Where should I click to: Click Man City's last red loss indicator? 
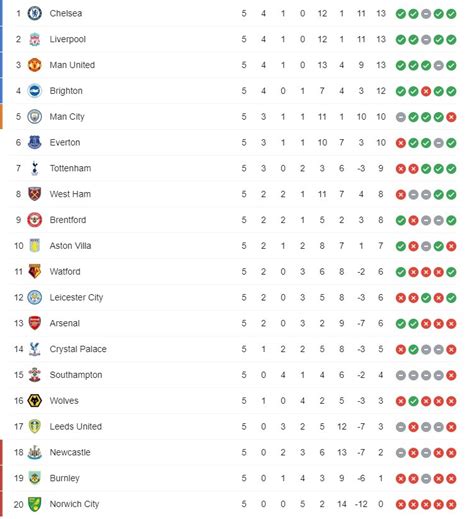click(x=451, y=117)
